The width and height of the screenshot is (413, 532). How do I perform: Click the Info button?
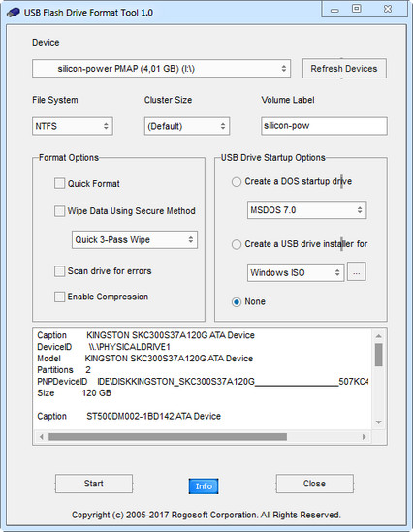pyautogui.click(x=204, y=486)
